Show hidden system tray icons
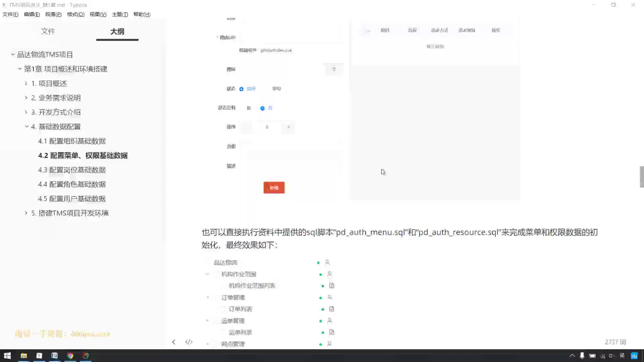The image size is (644, 362). pyautogui.click(x=572, y=356)
